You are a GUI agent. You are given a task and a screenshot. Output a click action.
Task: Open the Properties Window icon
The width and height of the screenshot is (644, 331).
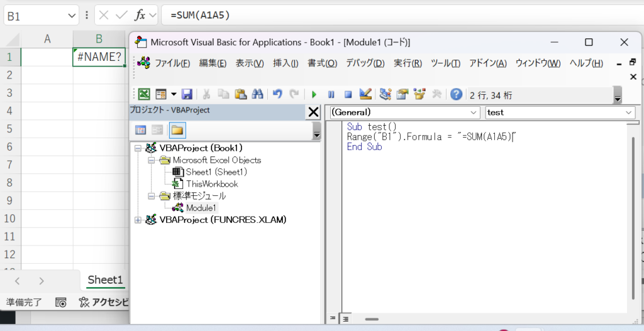pos(402,95)
